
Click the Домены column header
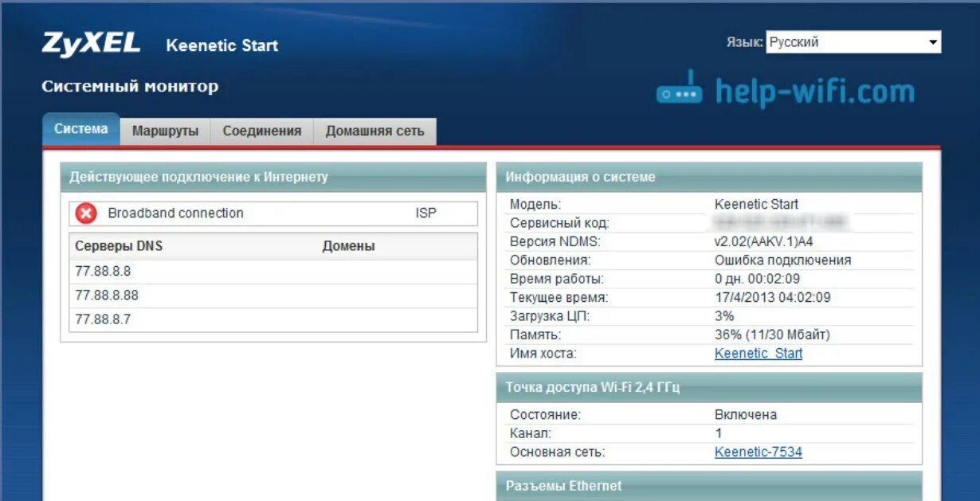348,246
